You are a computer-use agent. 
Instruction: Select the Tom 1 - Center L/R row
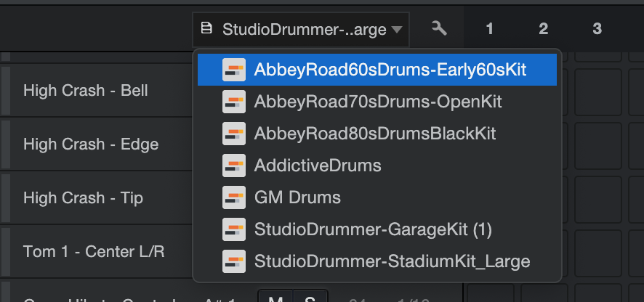tap(97, 252)
